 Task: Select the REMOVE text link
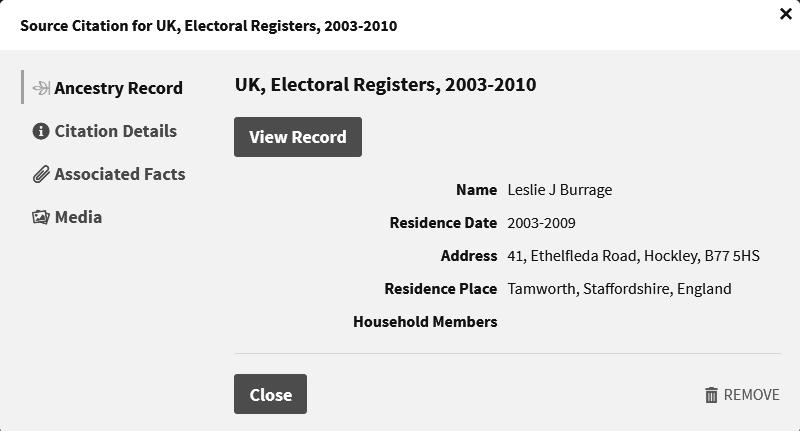pos(751,395)
